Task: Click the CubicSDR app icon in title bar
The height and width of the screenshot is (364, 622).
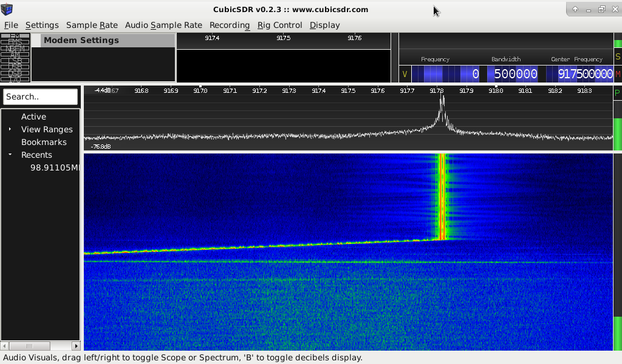Action: (7, 9)
